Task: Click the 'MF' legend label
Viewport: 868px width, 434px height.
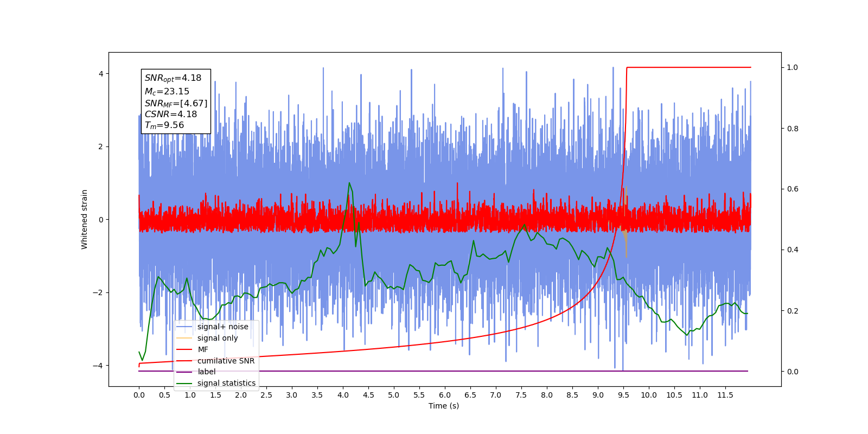Action: click(x=203, y=349)
